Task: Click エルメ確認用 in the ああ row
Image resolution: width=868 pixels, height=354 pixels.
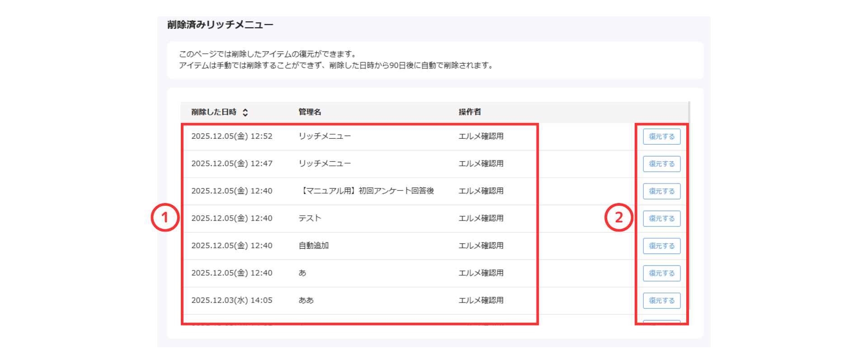Action: (481, 300)
